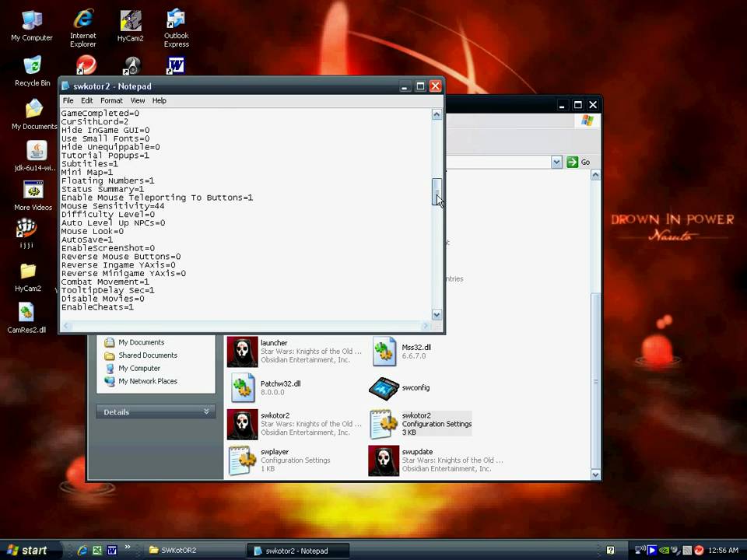The image size is (747, 560).
Task: Select launcher application icon in Explorer
Action: click(242, 352)
